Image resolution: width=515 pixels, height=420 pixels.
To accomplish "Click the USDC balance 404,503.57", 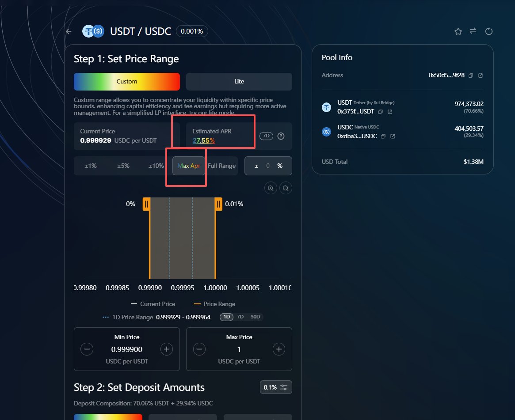I will 469,129.
